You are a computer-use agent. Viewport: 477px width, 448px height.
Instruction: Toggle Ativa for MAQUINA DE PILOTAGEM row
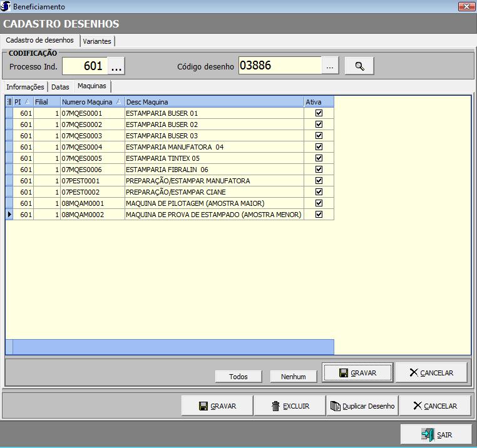point(319,203)
